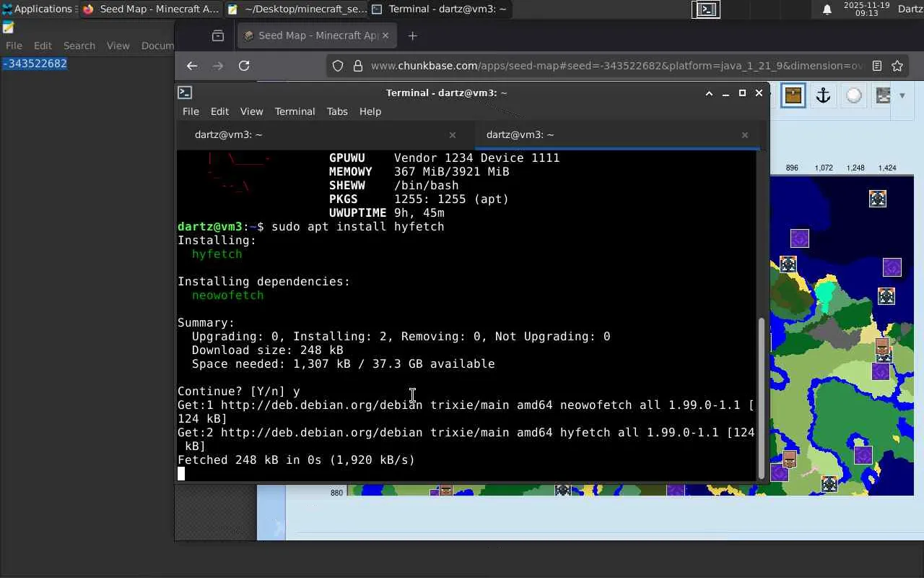Viewport: 924px width, 578px height.
Task: Click the "MEMOWY" label in terminal output
Action: pyautogui.click(x=350, y=172)
